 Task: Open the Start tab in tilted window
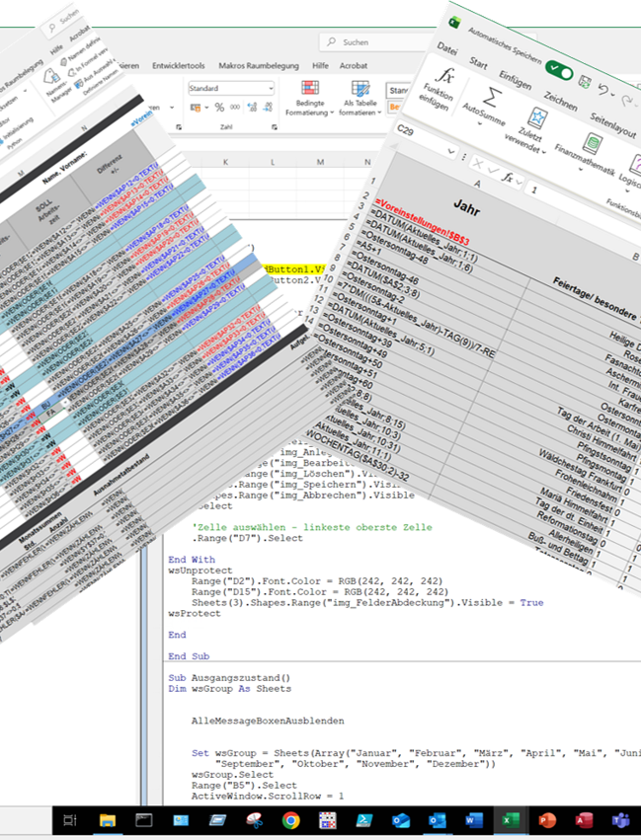click(x=478, y=63)
